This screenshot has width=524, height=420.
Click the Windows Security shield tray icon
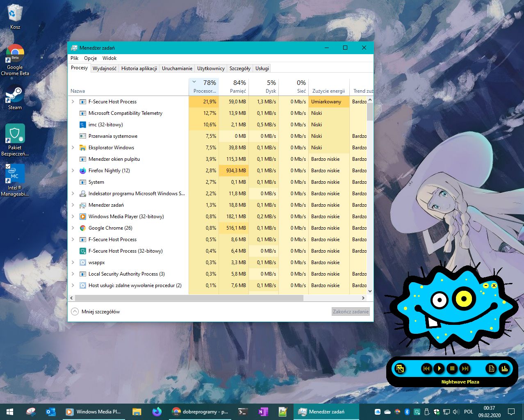click(437, 412)
